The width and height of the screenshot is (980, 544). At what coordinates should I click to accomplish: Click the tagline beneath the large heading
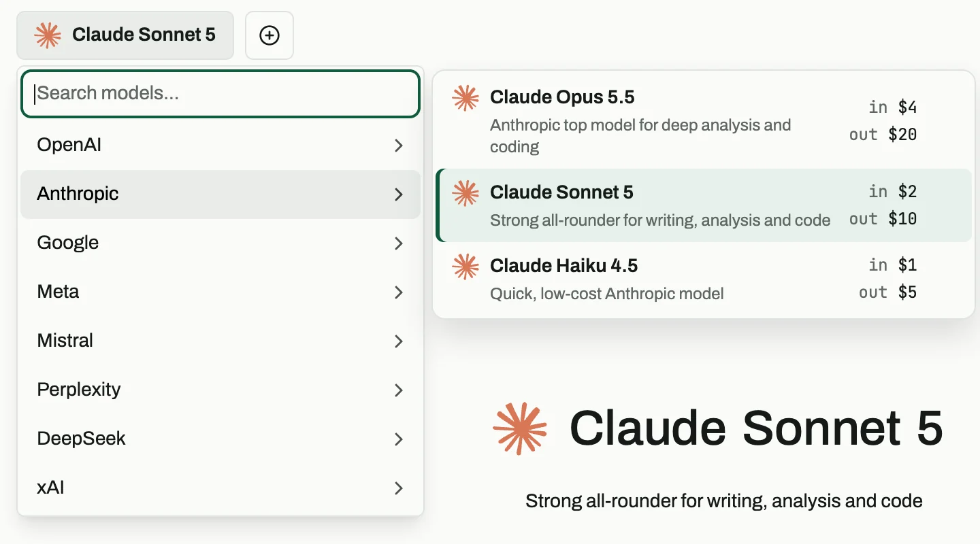pos(724,502)
